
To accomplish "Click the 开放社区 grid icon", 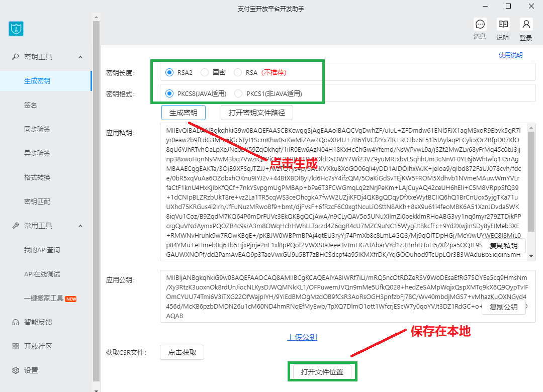I will click(16, 346).
